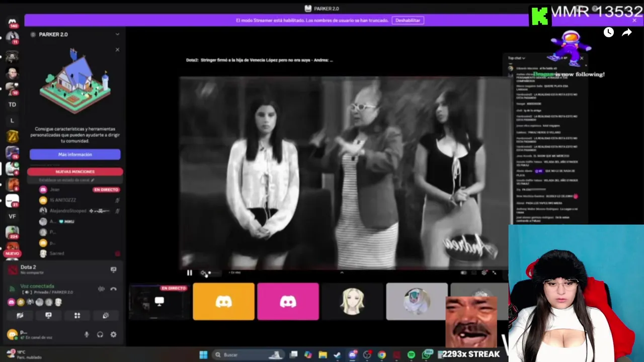Open Discord direct messages home icon
This screenshot has width=644, height=362.
12,22
